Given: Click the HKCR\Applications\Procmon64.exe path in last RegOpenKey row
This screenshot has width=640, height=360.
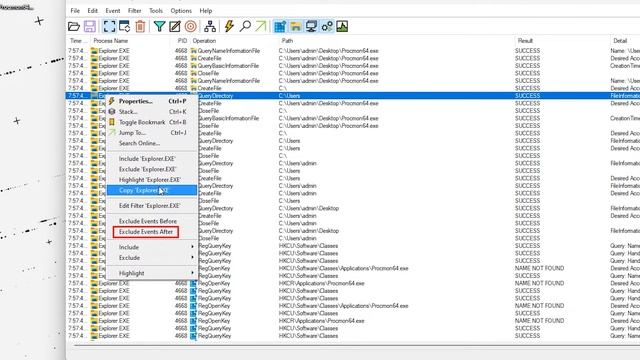Looking at the screenshot, I should click(x=322, y=321).
